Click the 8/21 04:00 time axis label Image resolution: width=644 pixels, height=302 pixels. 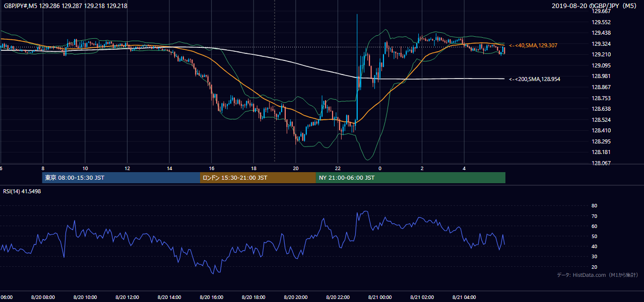coord(464,297)
